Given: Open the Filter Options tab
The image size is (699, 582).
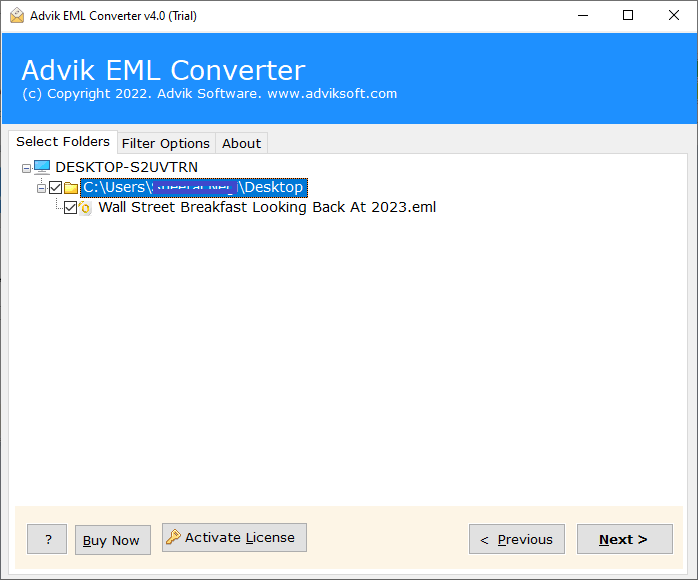Looking at the screenshot, I should 166,143.
